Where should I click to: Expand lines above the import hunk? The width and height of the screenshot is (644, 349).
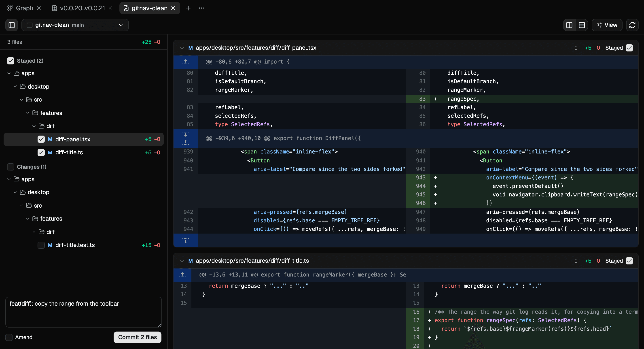pyautogui.click(x=186, y=62)
